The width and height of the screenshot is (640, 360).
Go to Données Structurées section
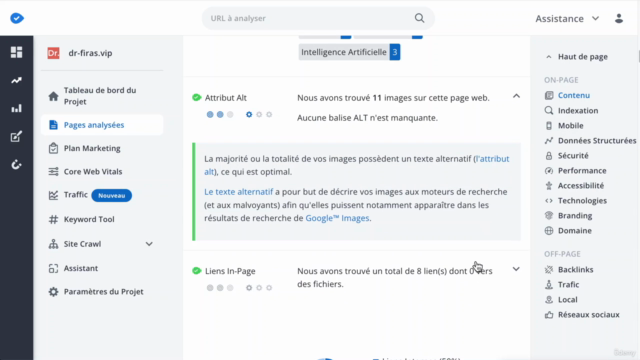tap(597, 141)
